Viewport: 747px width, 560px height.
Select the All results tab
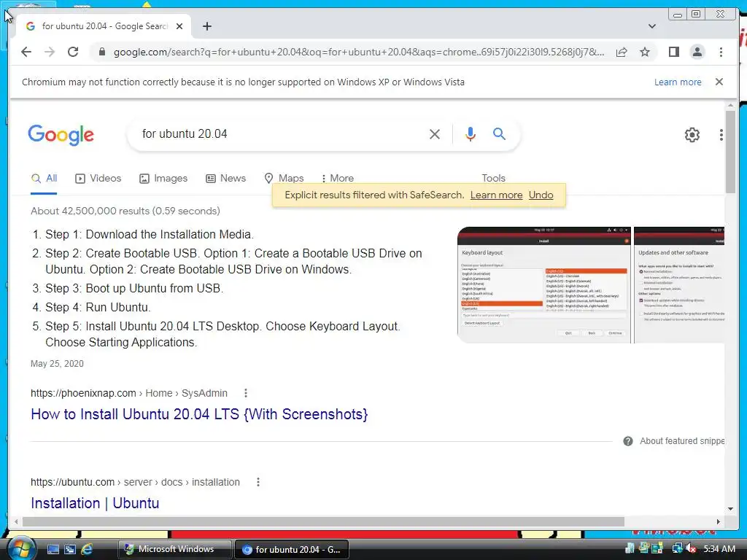pyautogui.click(x=44, y=178)
